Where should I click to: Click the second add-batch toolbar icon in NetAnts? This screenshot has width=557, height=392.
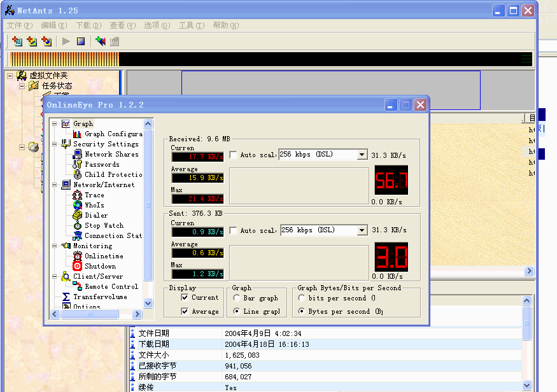(32, 41)
